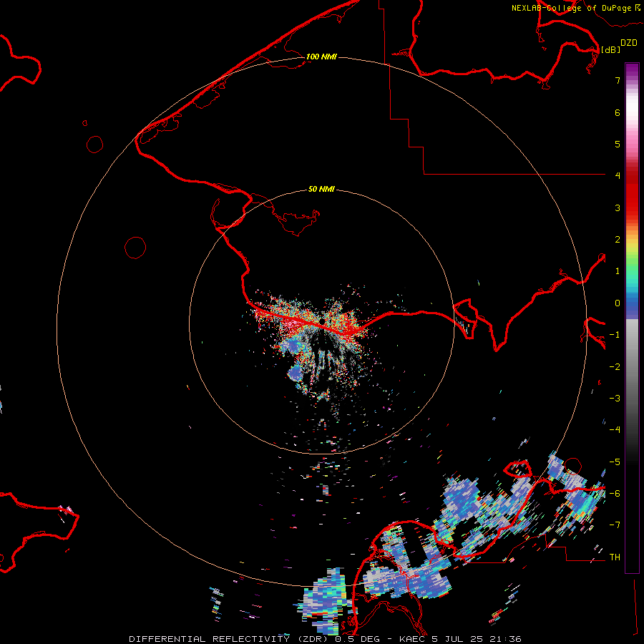This screenshot has width=644, height=644.
Task: Click the 7 value on color scale
Action: pos(618,80)
